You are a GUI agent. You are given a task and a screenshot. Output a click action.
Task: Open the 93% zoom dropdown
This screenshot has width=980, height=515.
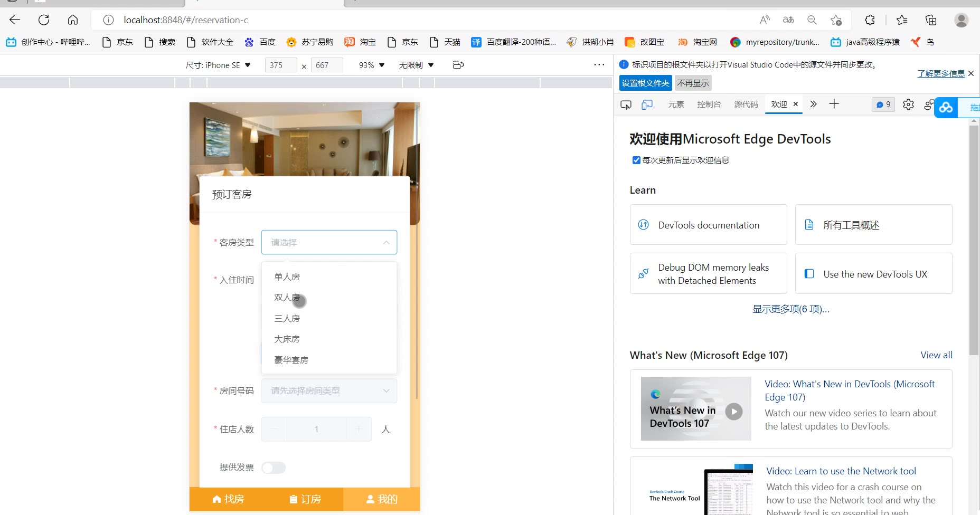(372, 65)
